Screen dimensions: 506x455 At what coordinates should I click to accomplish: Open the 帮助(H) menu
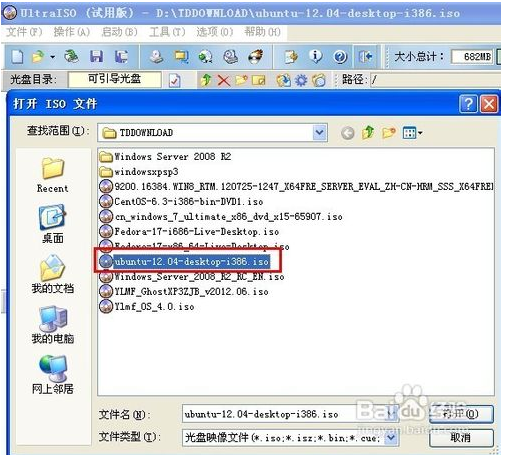[262, 32]
